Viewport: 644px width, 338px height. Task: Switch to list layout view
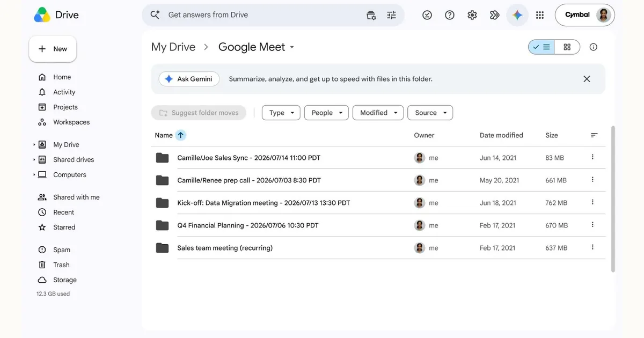point(541,47)
